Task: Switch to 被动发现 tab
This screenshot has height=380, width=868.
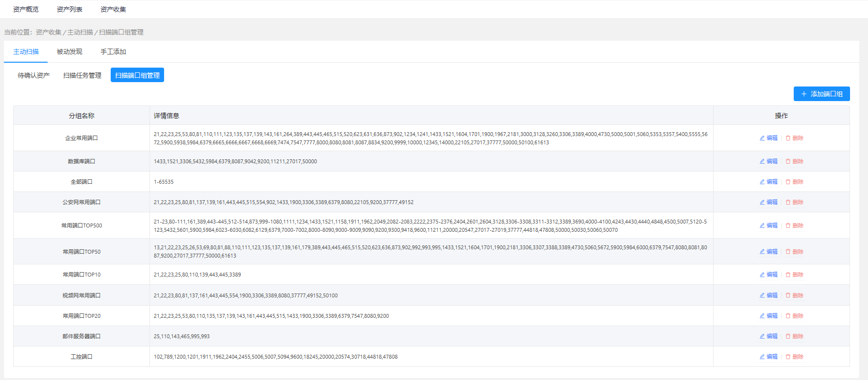Action: point(69,52)
